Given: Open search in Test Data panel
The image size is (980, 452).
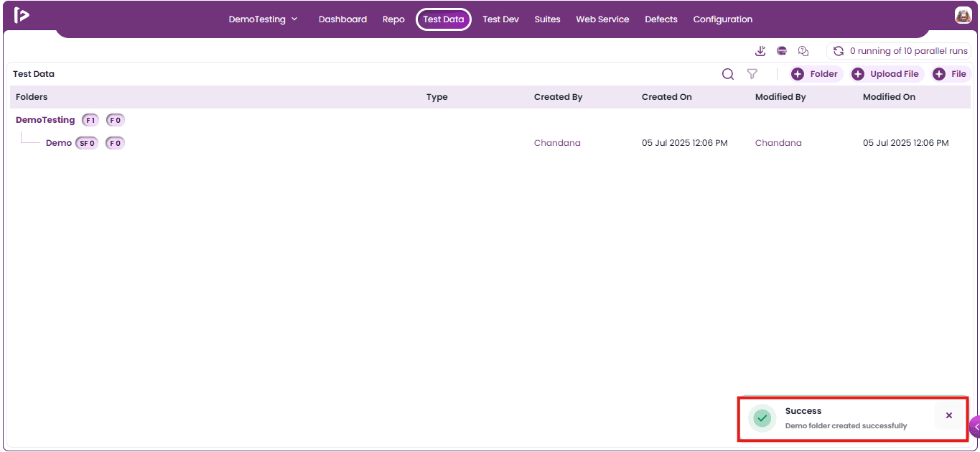Looking at the screenshot, I should coord(728,74).
